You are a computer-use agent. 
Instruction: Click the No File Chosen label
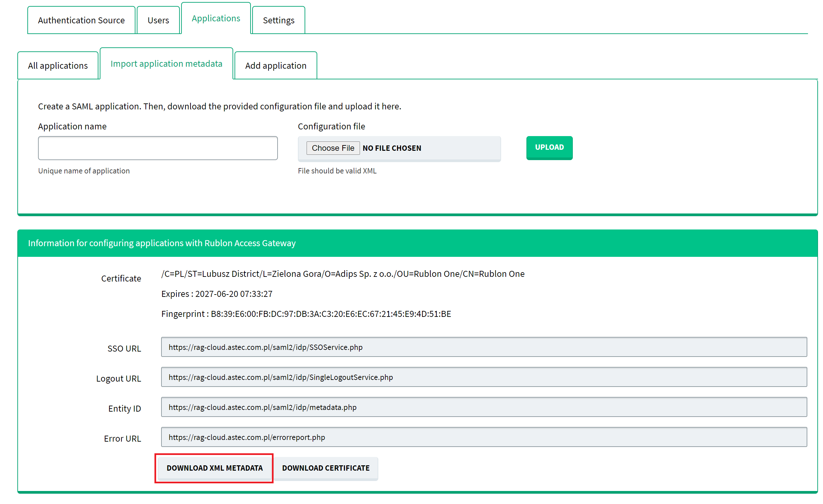click(x=392, y=148)
